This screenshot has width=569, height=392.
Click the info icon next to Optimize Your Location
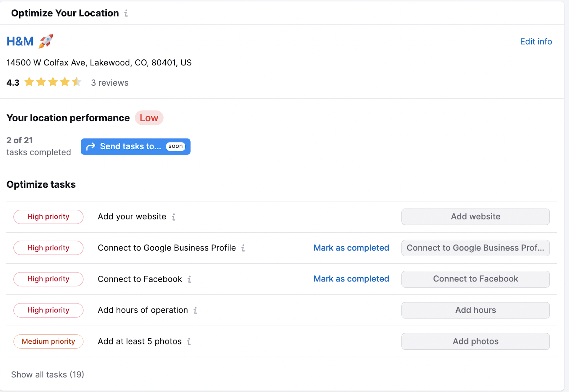tap(126, 13)
